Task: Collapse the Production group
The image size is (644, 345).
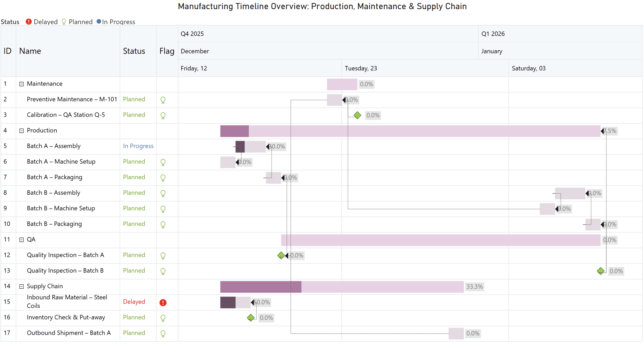Action: coord(21,131)
